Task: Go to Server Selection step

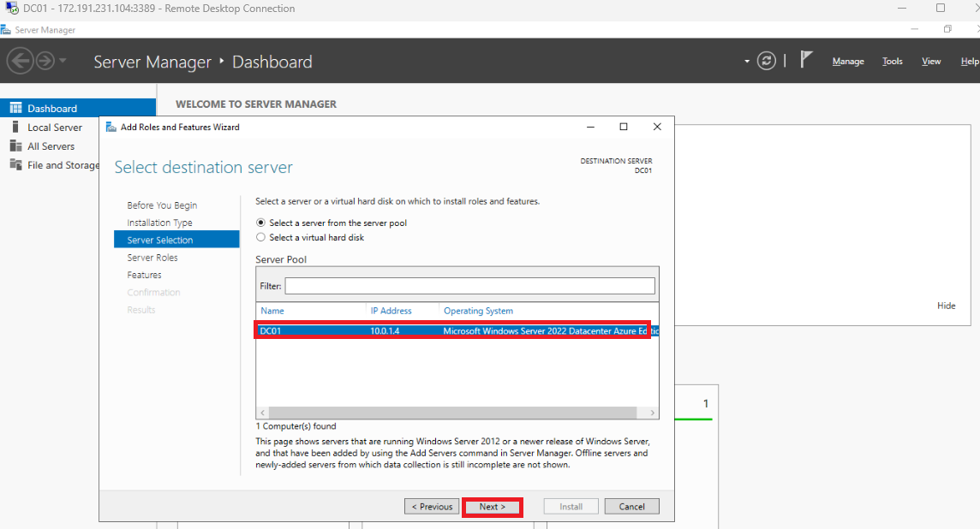Action: [176, 240]
